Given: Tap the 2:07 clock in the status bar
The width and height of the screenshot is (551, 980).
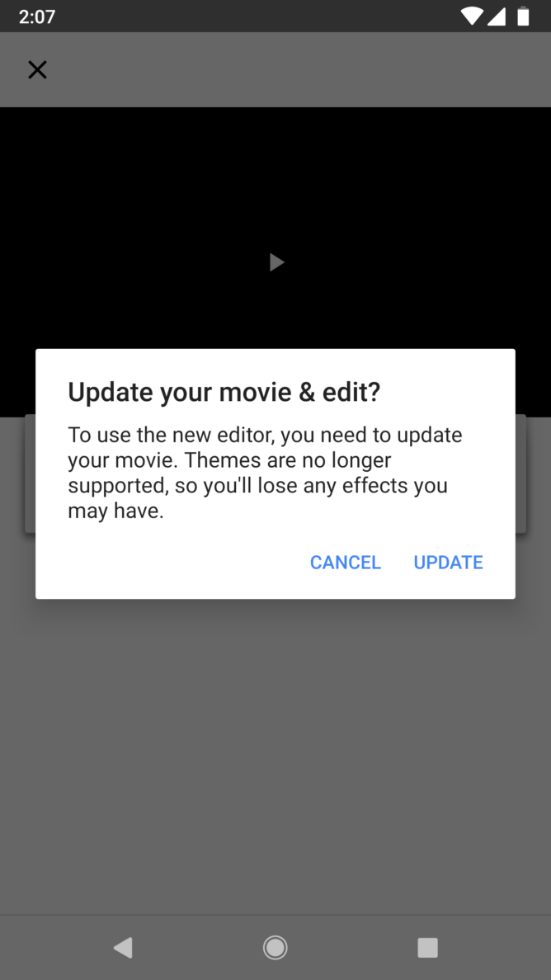Looking at the screenshot, I should [x=37, y=16].
